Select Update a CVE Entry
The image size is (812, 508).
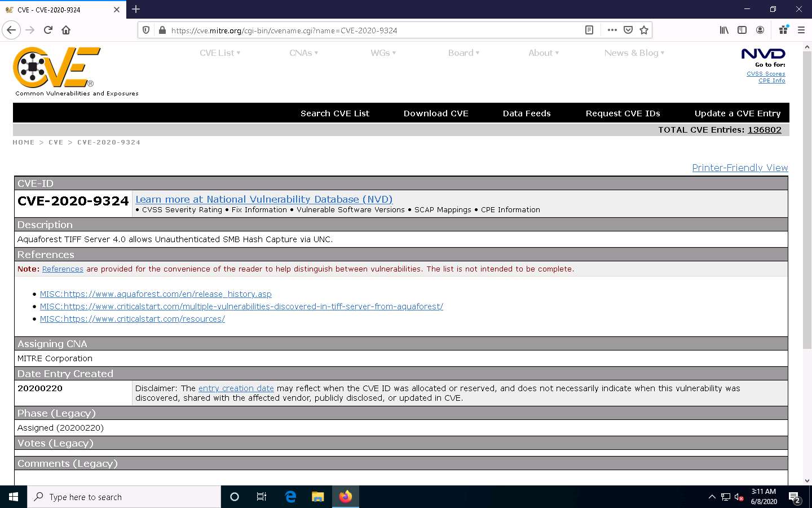point(738,113)
